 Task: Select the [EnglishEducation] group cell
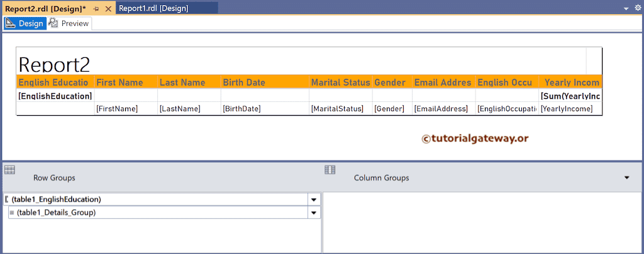click(x=55, y=96)
